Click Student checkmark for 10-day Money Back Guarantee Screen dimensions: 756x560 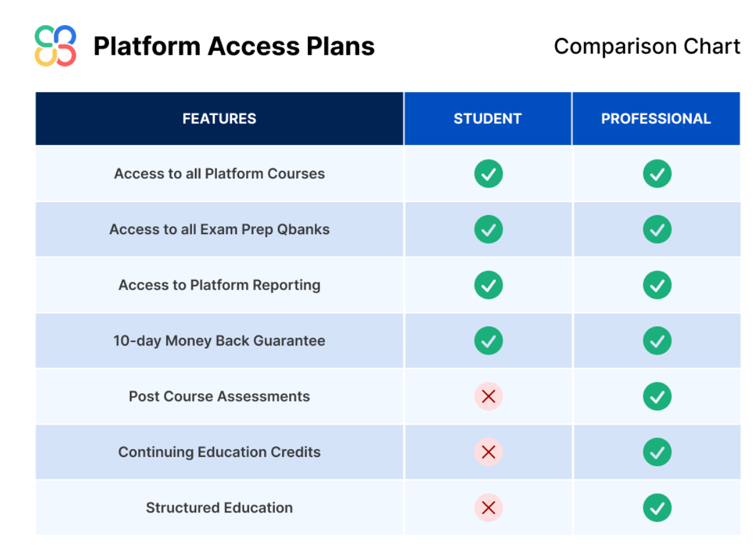coord(488,341)
